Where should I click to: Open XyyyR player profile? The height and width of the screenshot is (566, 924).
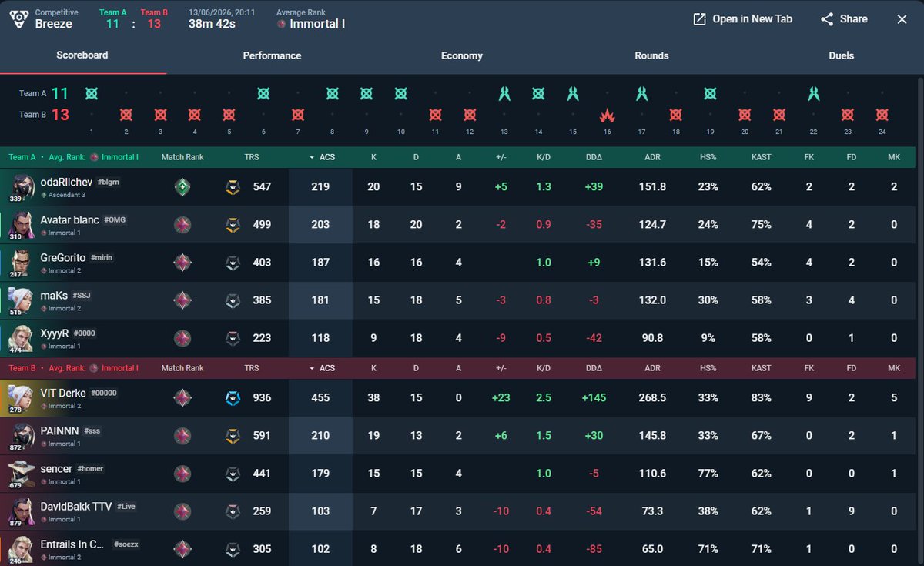tap(54, 333)
